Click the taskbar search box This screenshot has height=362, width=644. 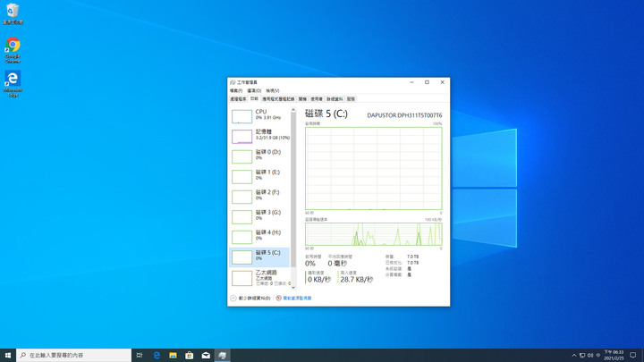pos(74,355)
